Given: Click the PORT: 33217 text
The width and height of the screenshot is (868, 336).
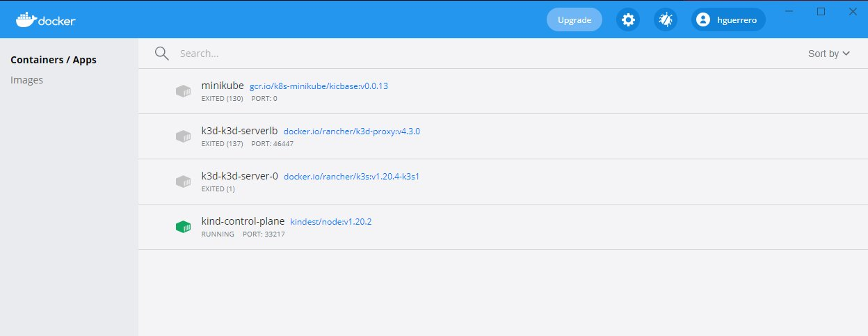Looking at the screenshot, I should (x=264, y=234).
